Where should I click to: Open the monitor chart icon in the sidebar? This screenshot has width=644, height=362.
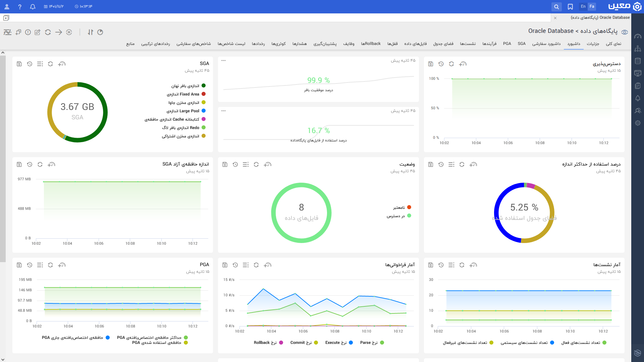click(638, 73)
